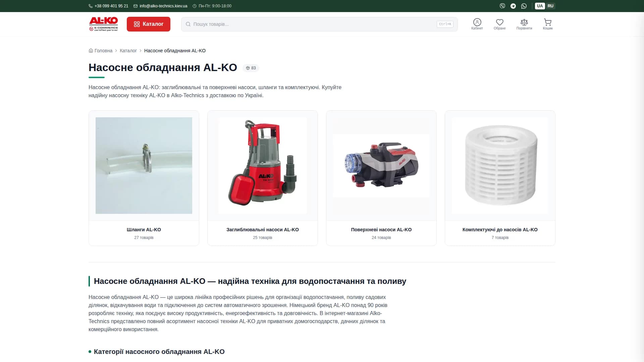Click the 24 товарів count text
This screenshot has width=644, height=362.
click(381, 238)
